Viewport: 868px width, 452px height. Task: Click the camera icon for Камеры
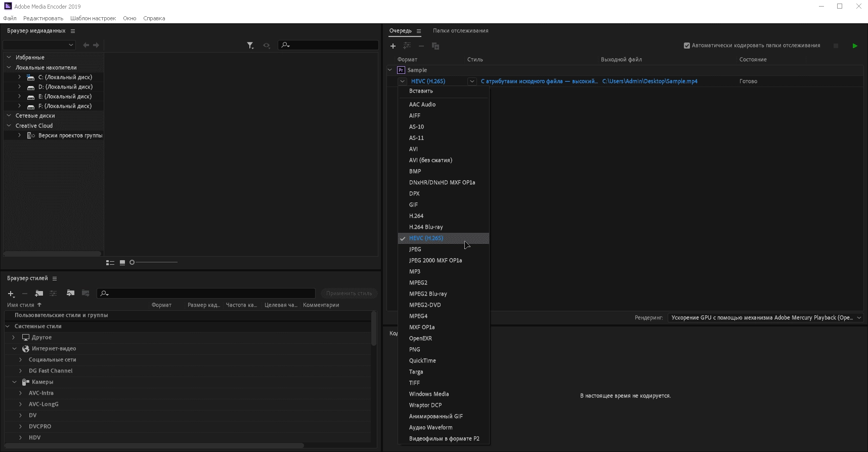[x=26, y=382]
